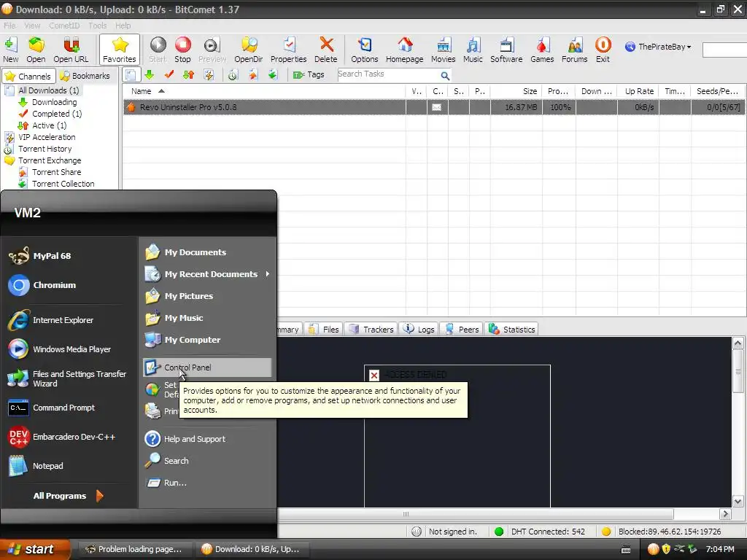This screenshot has width=747, height=560.
Task: Select the Revo Uninstaller Pro v5.0.8 task
Action: click(x=433, y=107)
